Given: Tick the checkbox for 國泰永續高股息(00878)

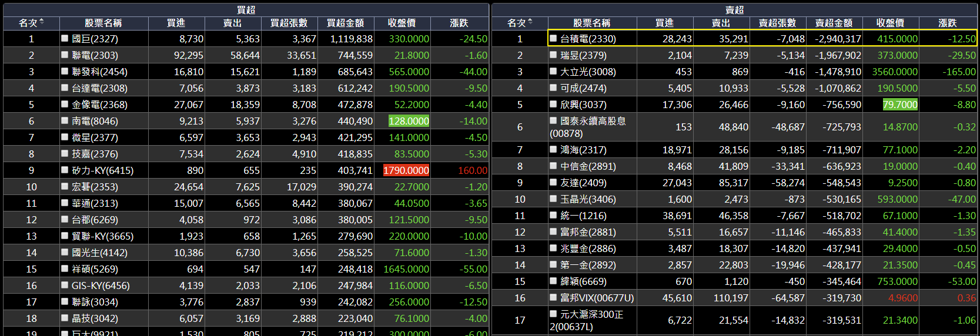Looking at the screenshot, I should point(553,120).
